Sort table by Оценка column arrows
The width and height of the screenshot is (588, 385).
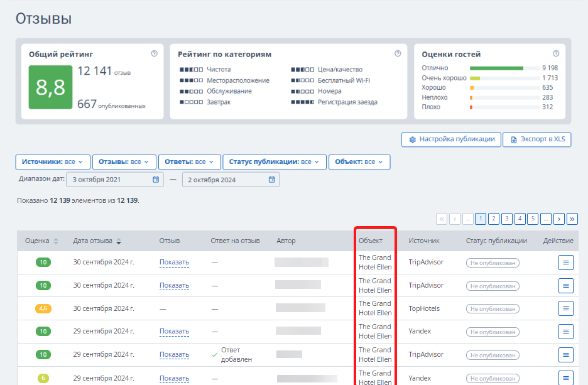tap(56, 241)
